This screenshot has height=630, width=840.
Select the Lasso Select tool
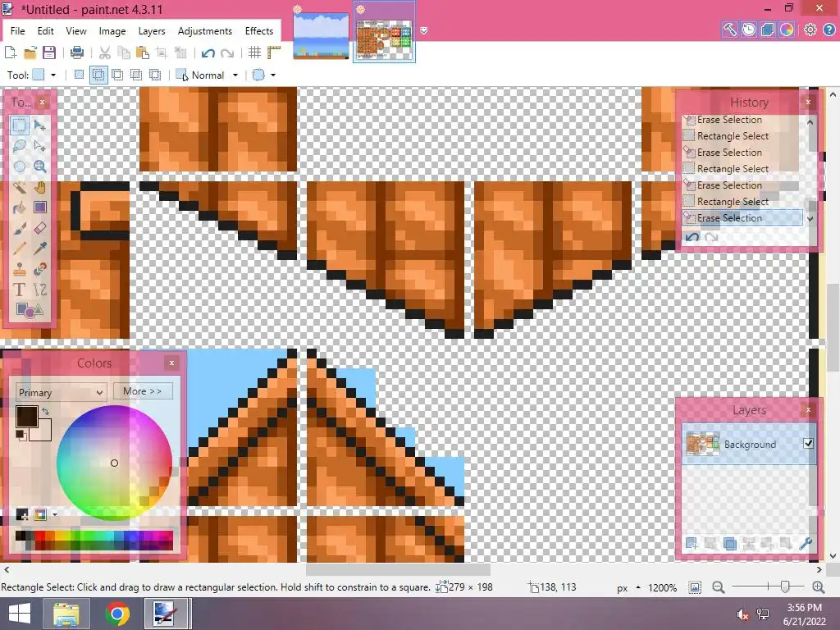[x=20, y=146]
